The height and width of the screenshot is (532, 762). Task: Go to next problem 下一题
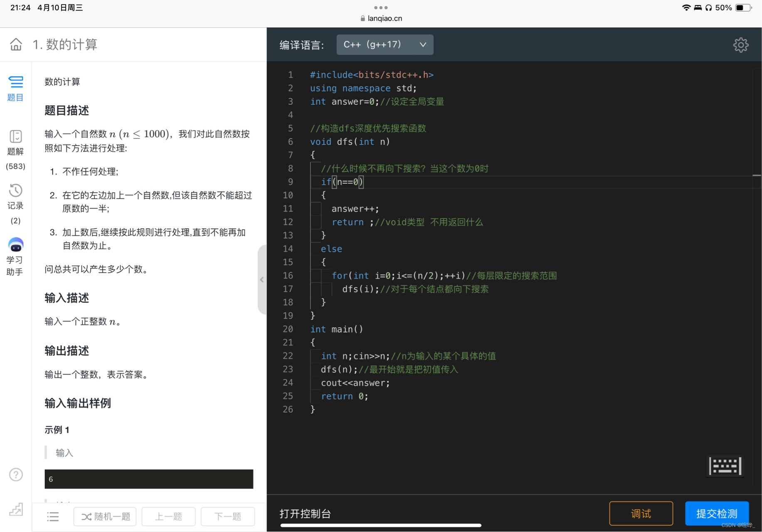tap(227, 517)
